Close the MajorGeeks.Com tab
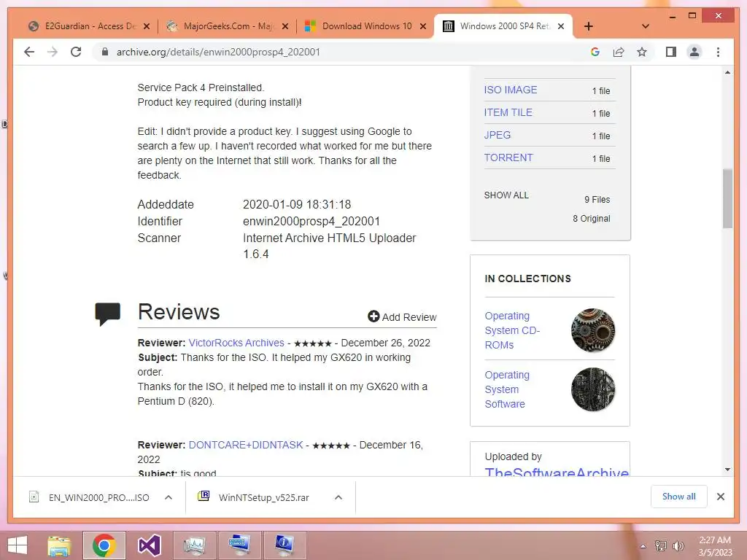The width and height of the screenshot is (747, 560). point(285,26)
